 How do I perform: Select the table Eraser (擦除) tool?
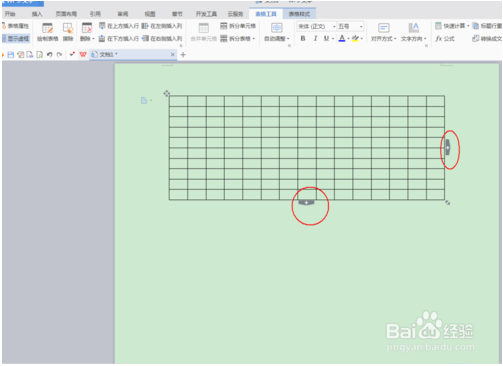[68, 32]
